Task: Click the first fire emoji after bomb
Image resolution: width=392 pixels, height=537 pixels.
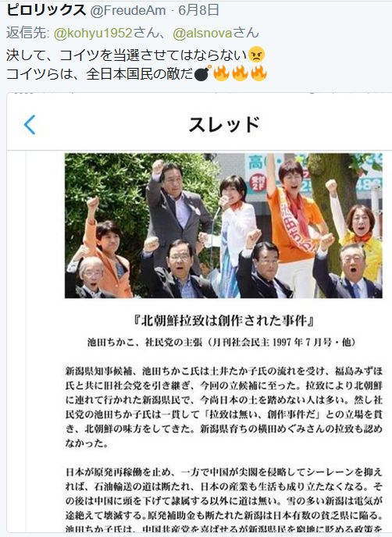Action: point(221,73)
